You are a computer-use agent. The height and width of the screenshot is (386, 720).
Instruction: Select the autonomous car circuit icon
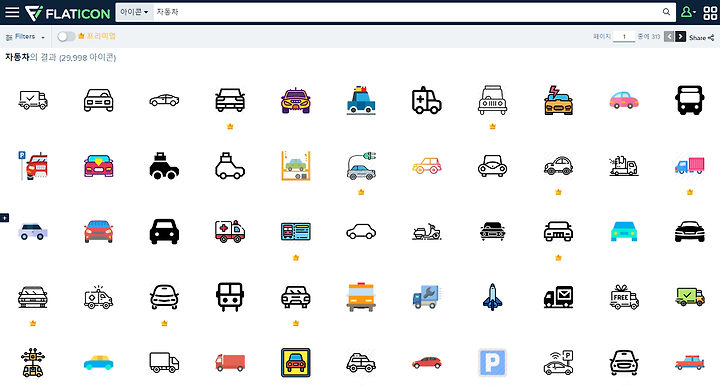(33, 363)
